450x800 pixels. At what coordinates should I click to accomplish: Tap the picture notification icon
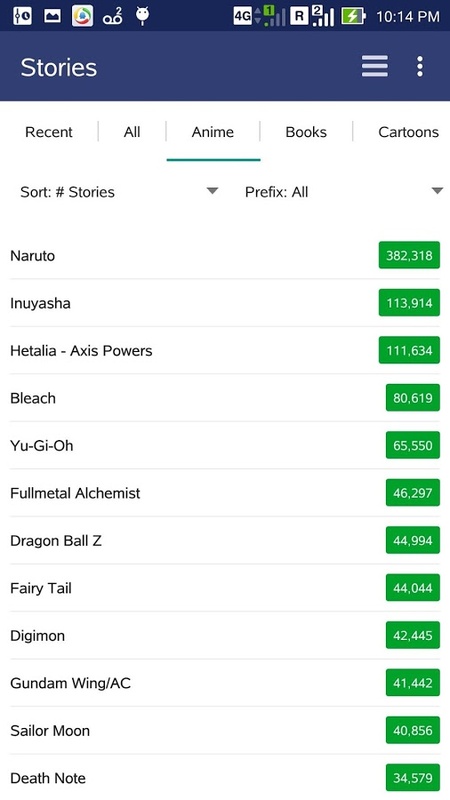[53, 16]
